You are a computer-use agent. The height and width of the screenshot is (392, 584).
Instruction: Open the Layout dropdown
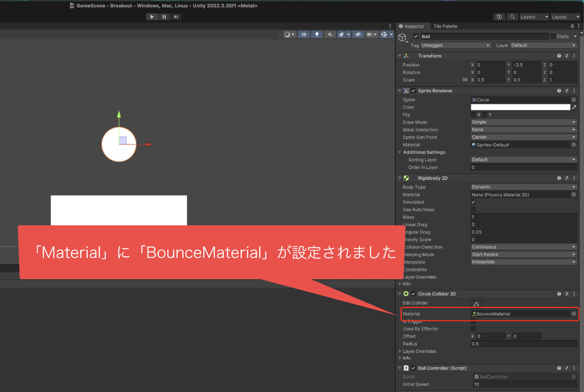click(565, 17)
